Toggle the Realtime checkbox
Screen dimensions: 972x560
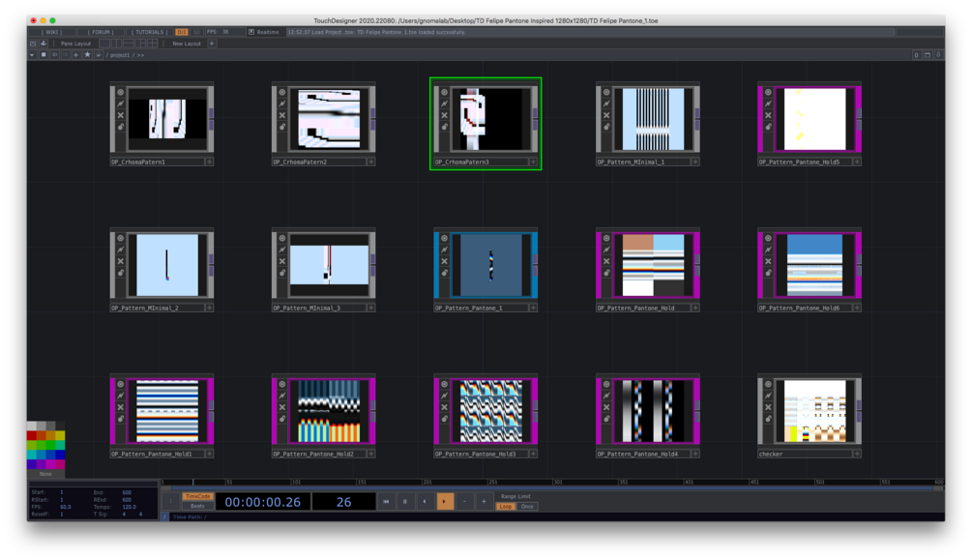pyautogui.click(x=251, y=32)
